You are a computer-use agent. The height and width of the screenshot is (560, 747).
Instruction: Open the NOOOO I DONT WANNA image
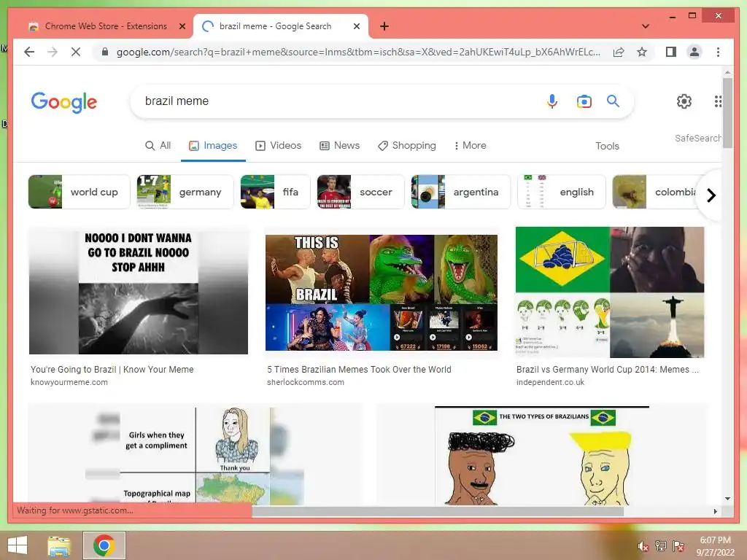pyautogui.click(x=138, y=291)
